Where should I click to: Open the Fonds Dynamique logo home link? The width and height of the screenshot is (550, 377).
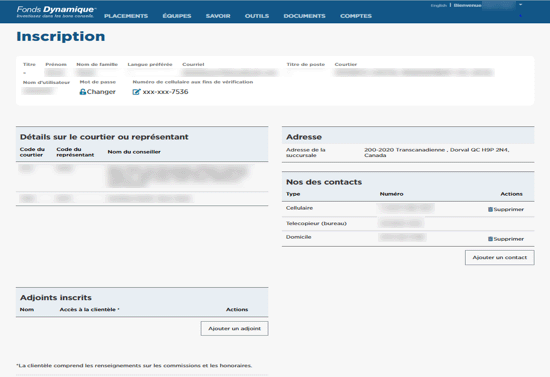click(56, 12)
